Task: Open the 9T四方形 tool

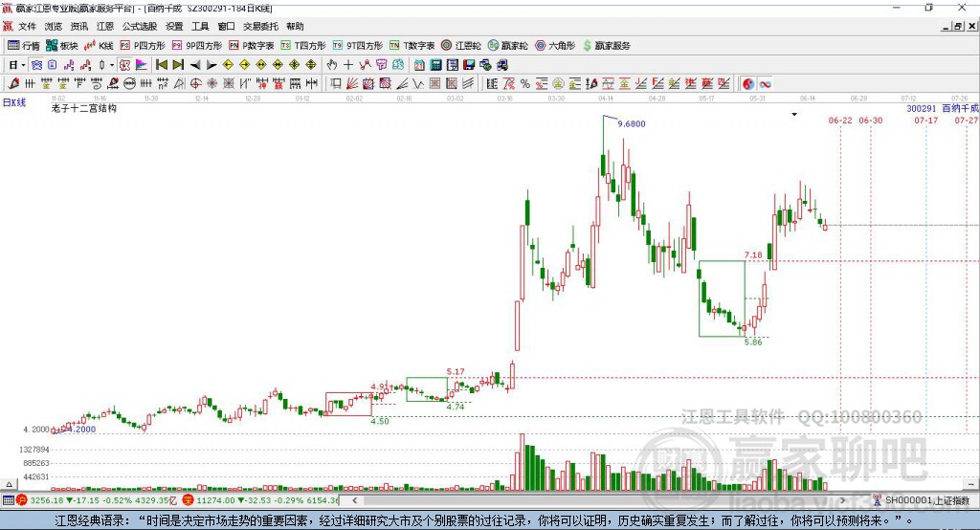Action: tap(357, 46)
